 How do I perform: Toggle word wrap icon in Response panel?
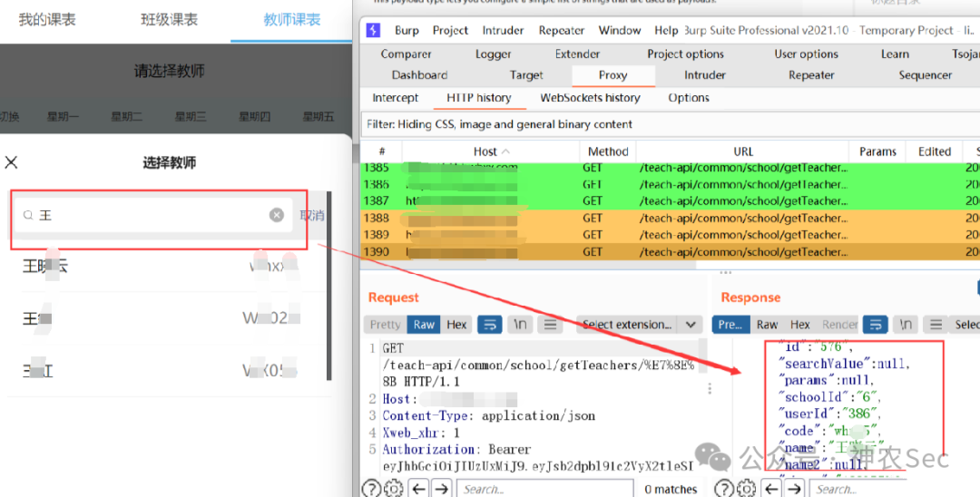click(x=876, y=325)
